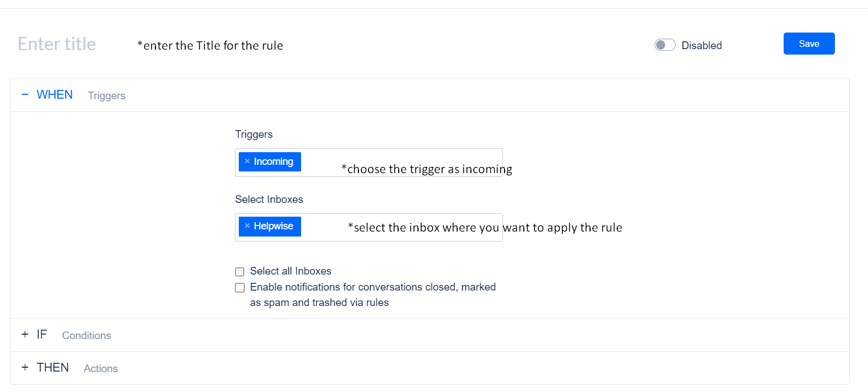Remove the Incoming trigger tag via its x

point(247,161)
